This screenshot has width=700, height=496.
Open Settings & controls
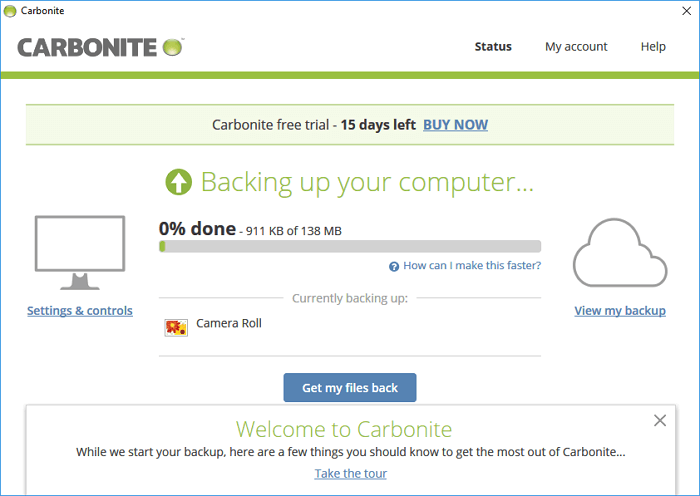click(x=80, y=311)
